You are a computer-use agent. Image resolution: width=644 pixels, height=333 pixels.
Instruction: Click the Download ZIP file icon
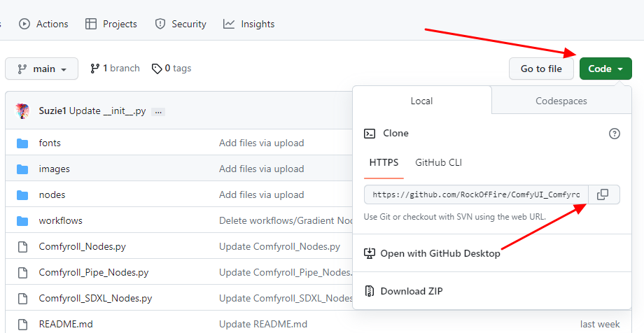tap(370, 291)
